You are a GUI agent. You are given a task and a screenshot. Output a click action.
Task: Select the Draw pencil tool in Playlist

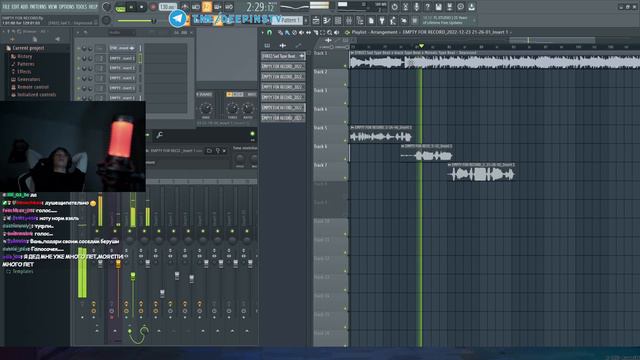[280, 32]
